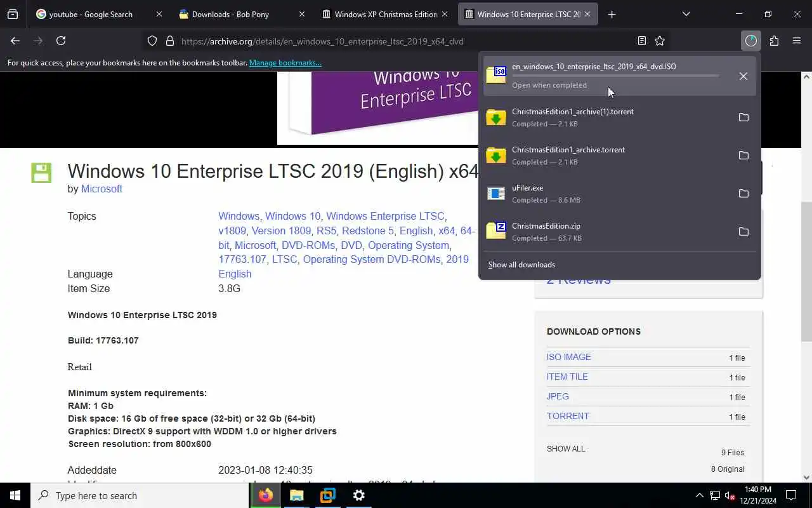Open File Explorer from the taskbar
Viewport: 812px width, 508px height.
click(297, 495)
